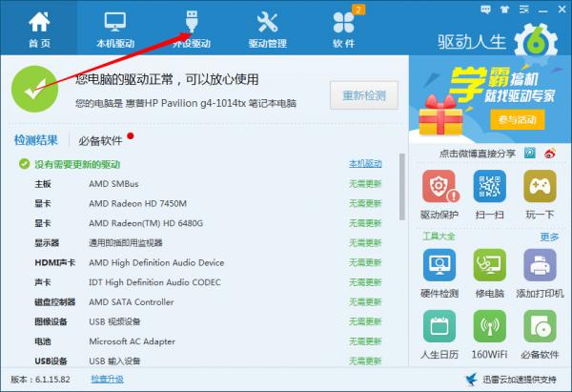Switch to the 必备软件 tab
The height and width of the screenshot is (392, 572).
coord(100,140)
